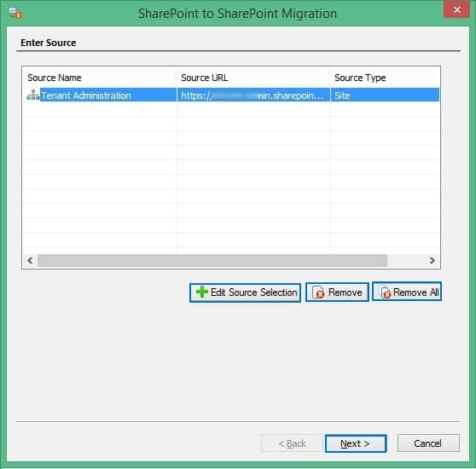The width and height of the screenshot is (476, 469).
Task: Sort by Source Name column header
Action: point(100,78)
